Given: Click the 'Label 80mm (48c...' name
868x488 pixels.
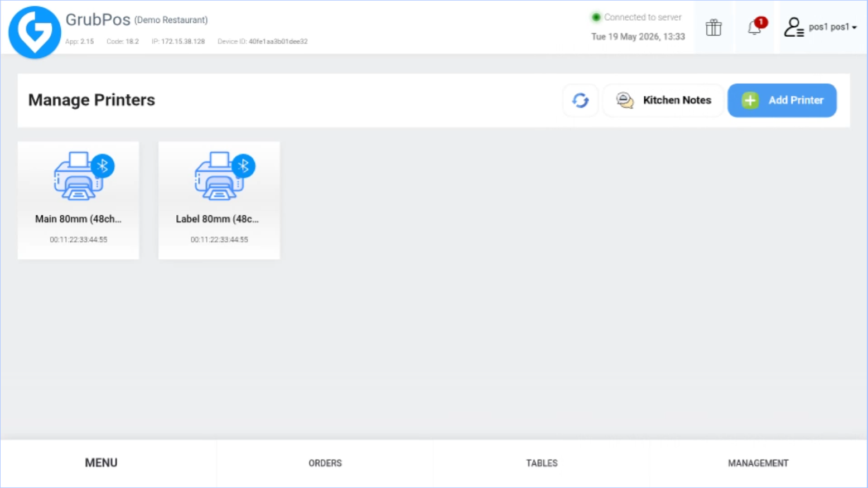Looking at the screenshot, I should (x=218, y=219).
